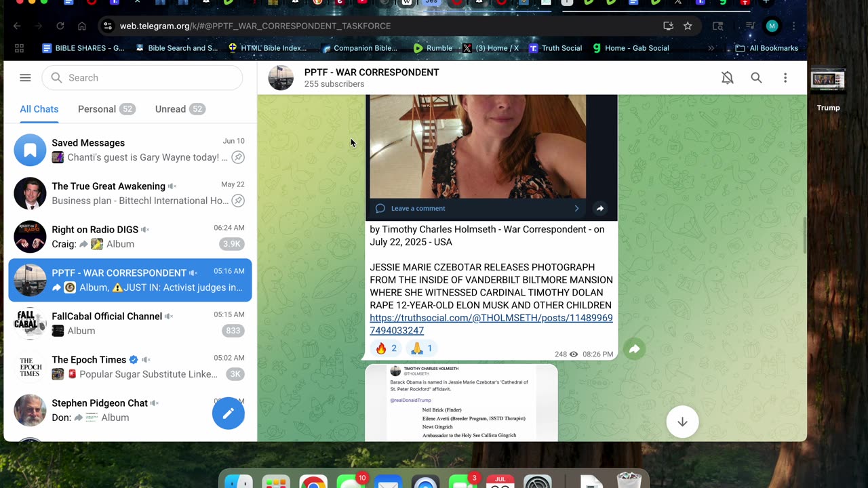The width and height of the screenshot is (868, 488).
Task: Go back in Chrome
Action: (x=17, y=26)
